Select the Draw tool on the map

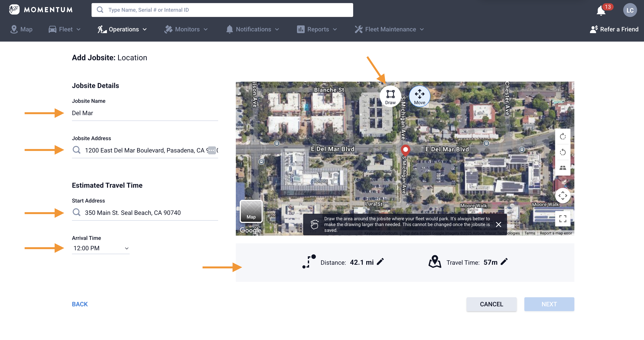[390, 96]
